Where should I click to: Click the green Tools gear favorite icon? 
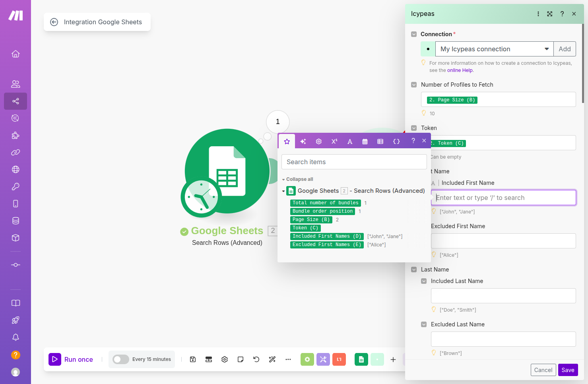coord(307,359)
